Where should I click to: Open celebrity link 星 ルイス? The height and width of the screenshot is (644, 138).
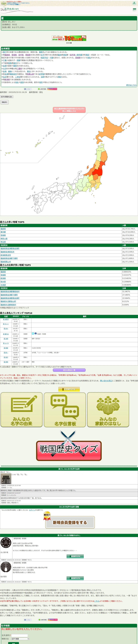6,343
